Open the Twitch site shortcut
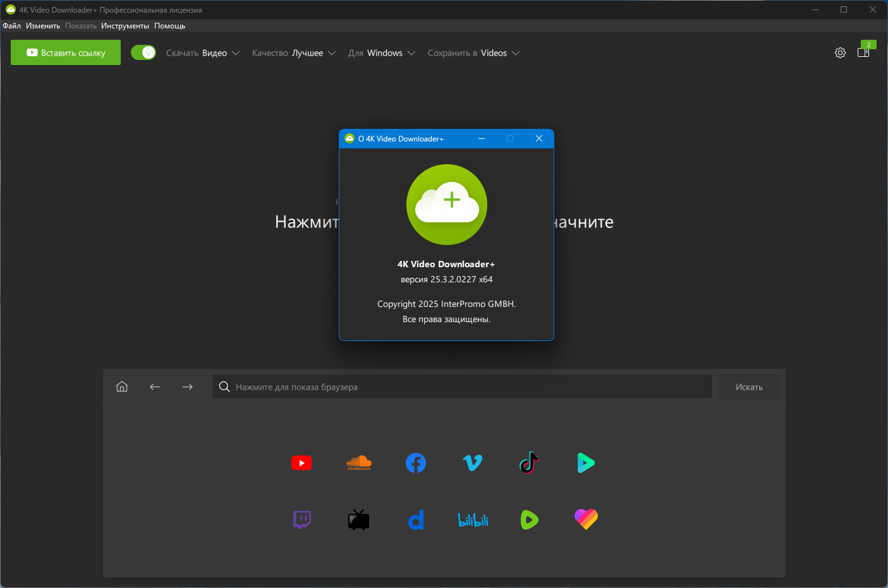Image resolution: width=888 pixels, height=588 pixels. [302, 520]
